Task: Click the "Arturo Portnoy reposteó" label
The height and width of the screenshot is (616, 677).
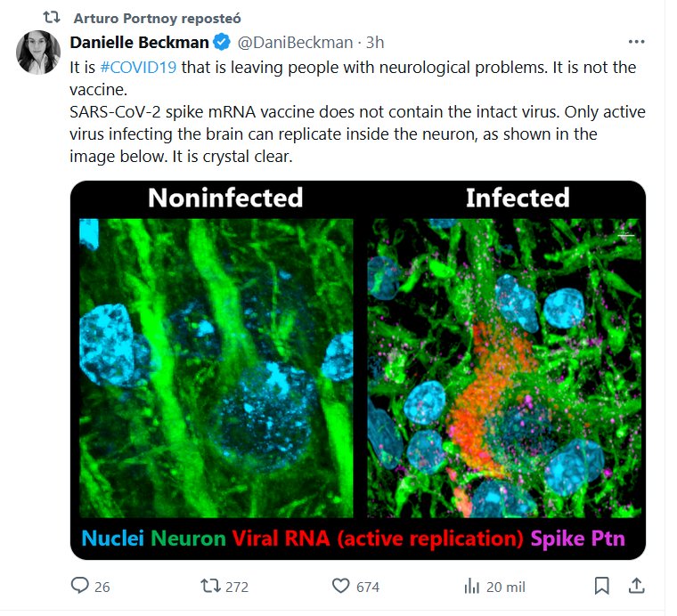Action: pyautogui.click(x=157, y=18)
